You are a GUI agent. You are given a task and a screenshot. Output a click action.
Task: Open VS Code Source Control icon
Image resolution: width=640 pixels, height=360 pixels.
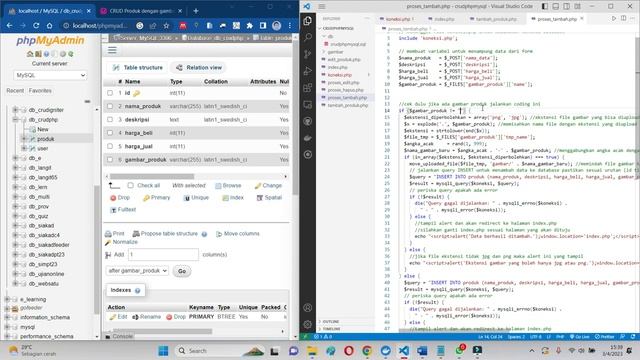point(308,54)
